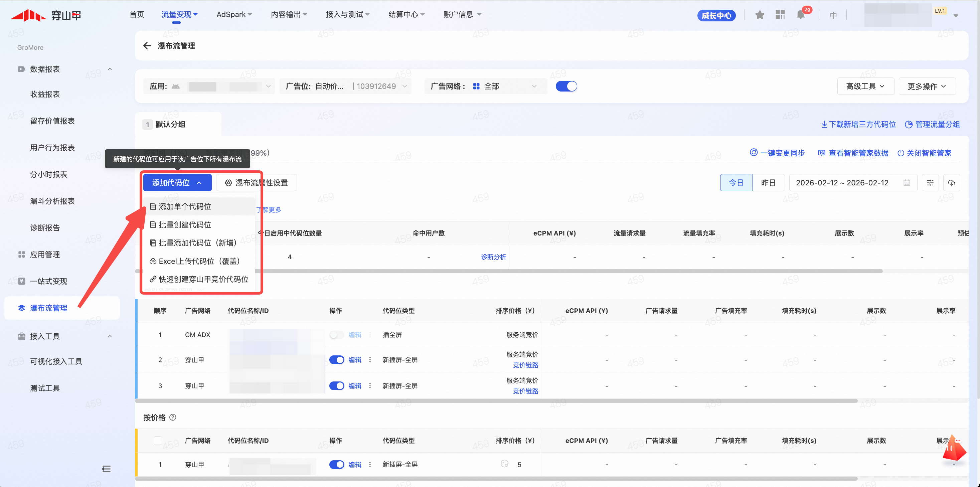The height and width of the screenshot is (487, 980).
Task: Click the star favorites icon
Action: [x=759, y=15]
